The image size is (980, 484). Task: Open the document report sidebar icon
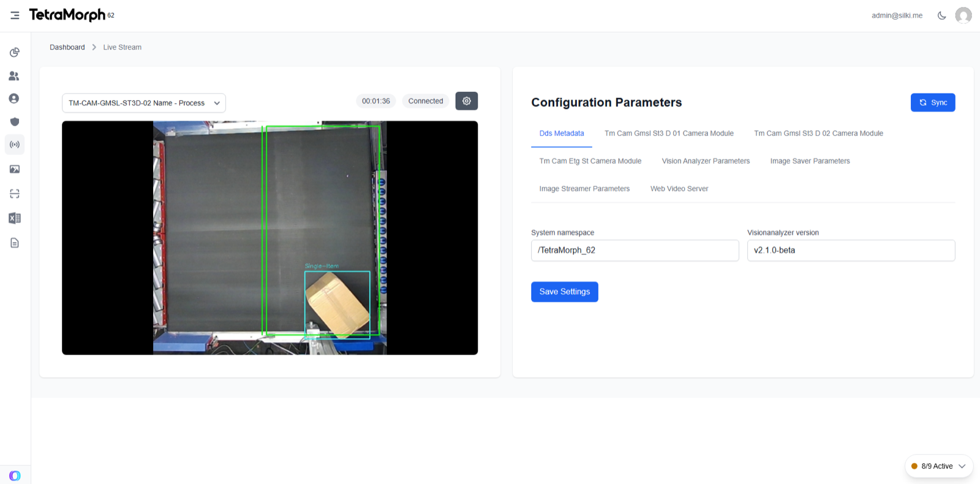(x=15, y=243)
